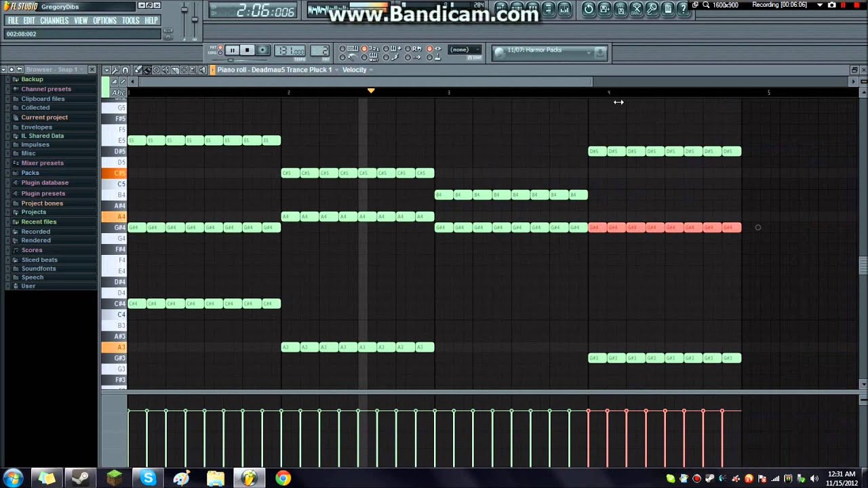868x488 pixels.
Task: Open Google Chrome from the taskbar
Action: pyautogui.click(x=283, y=479)
